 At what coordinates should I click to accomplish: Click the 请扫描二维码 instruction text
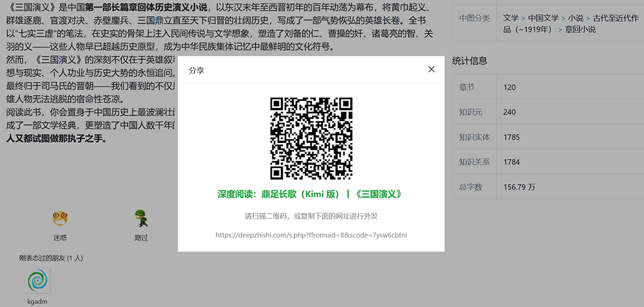[x=311, y=216]
